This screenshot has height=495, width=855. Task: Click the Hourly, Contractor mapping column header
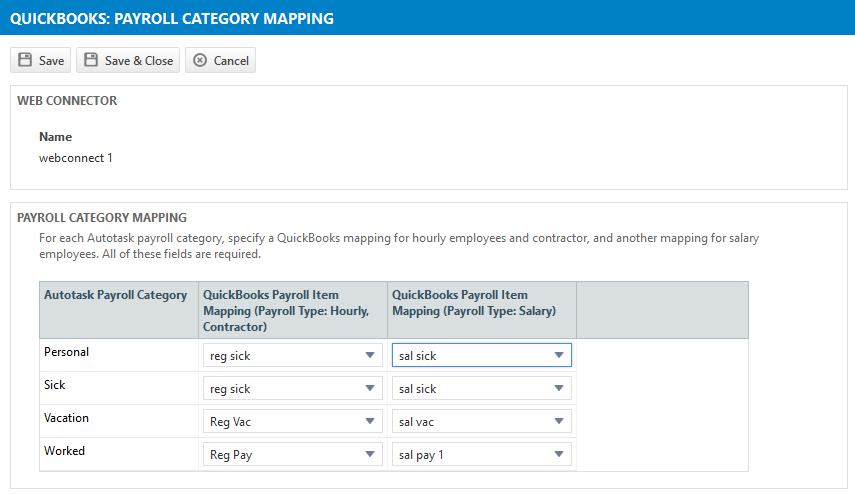(x=293, y=310)
